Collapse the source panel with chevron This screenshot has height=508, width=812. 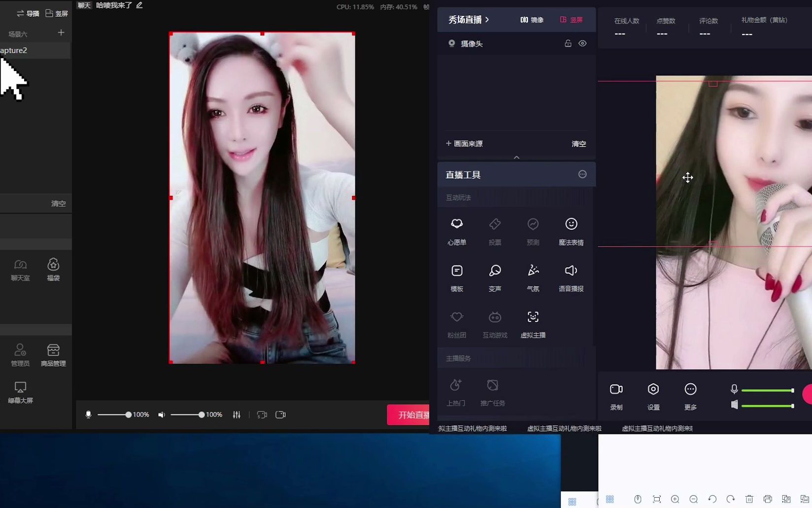click(x=516, y=157)
